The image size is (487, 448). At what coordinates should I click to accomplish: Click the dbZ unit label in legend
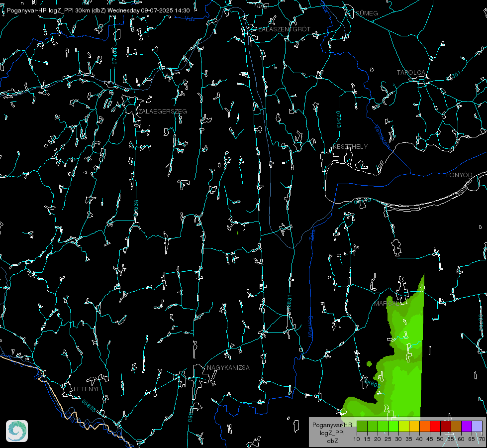point(332,441)
